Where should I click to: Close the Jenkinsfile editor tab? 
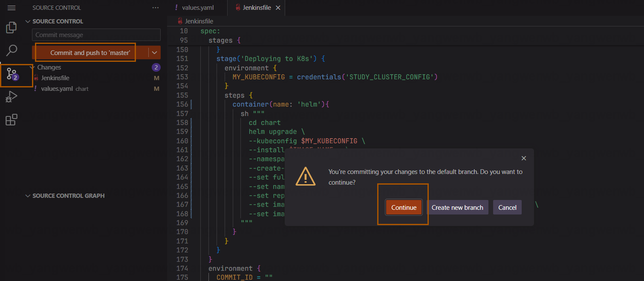click(278, 8)
